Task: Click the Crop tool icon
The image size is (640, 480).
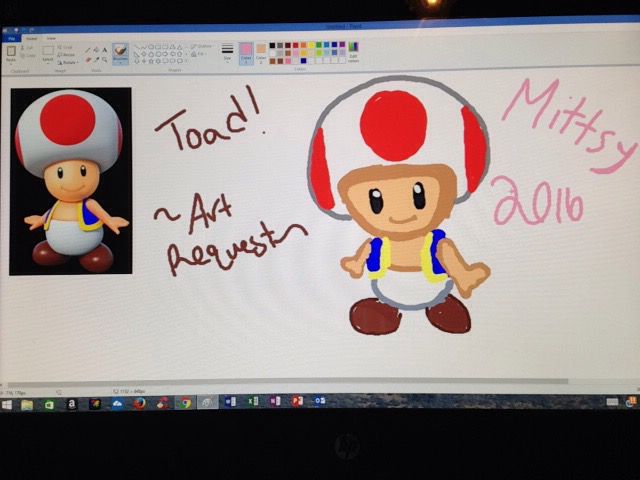Action: [x=60, y=47]
